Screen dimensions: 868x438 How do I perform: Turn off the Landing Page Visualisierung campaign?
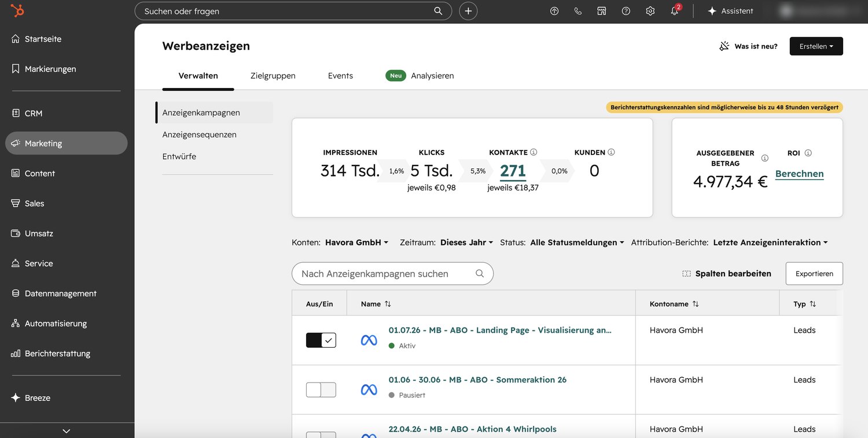pos(321,340)
